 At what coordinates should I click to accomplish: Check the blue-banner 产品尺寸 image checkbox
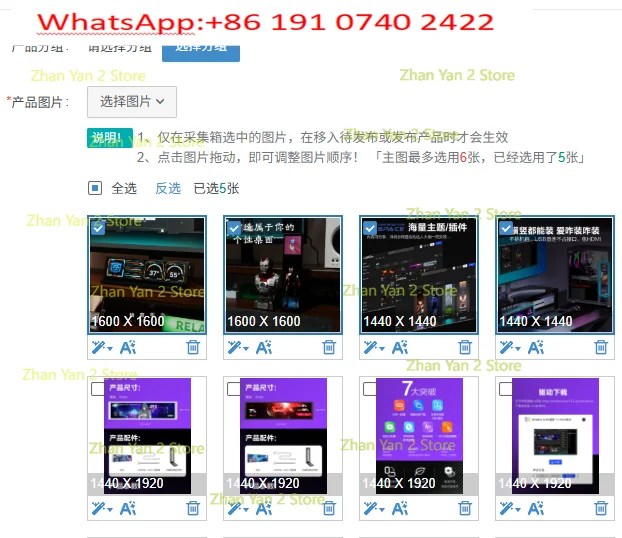(x=98, y=389)
